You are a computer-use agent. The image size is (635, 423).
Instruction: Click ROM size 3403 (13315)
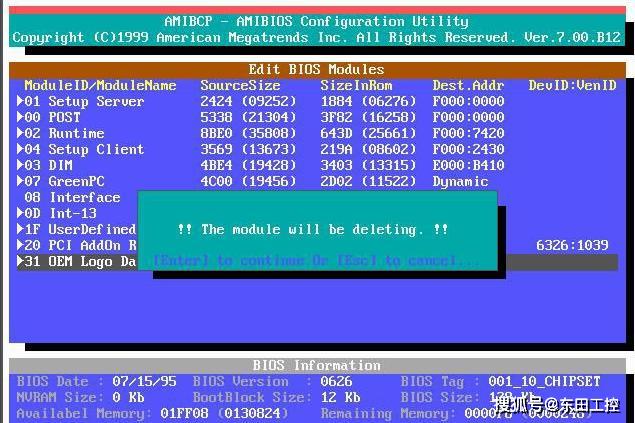click(x=369, y=165)
